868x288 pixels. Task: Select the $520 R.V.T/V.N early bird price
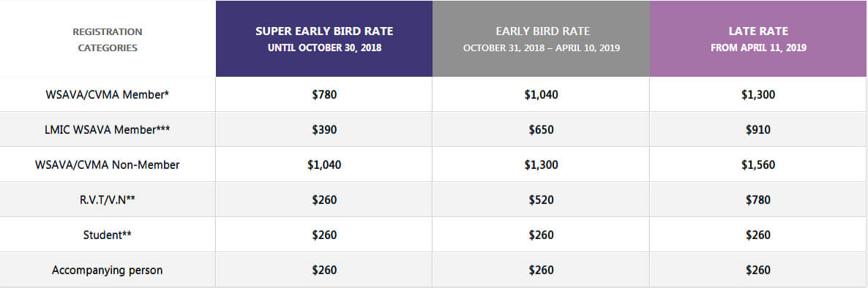542,200
